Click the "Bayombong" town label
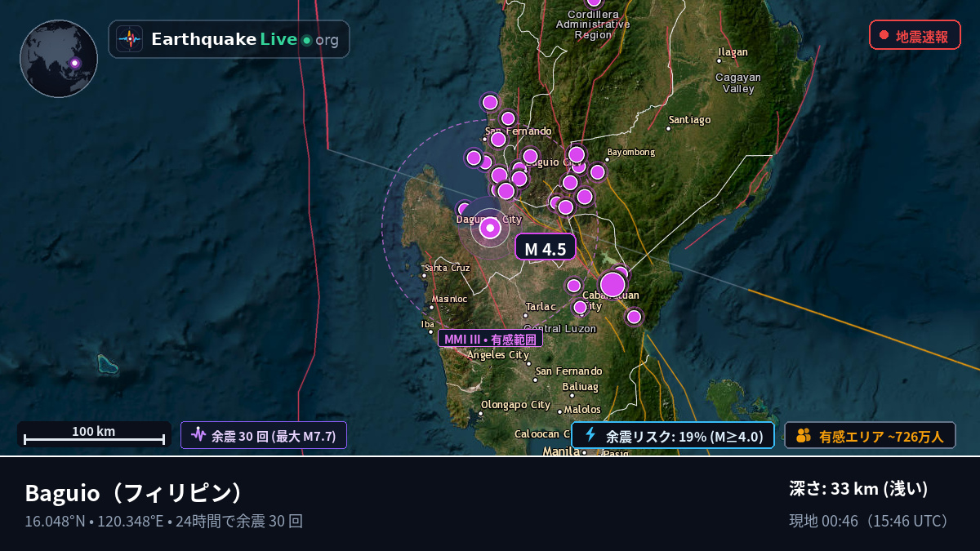The image size is (980, 551). (x=631, y=152)
